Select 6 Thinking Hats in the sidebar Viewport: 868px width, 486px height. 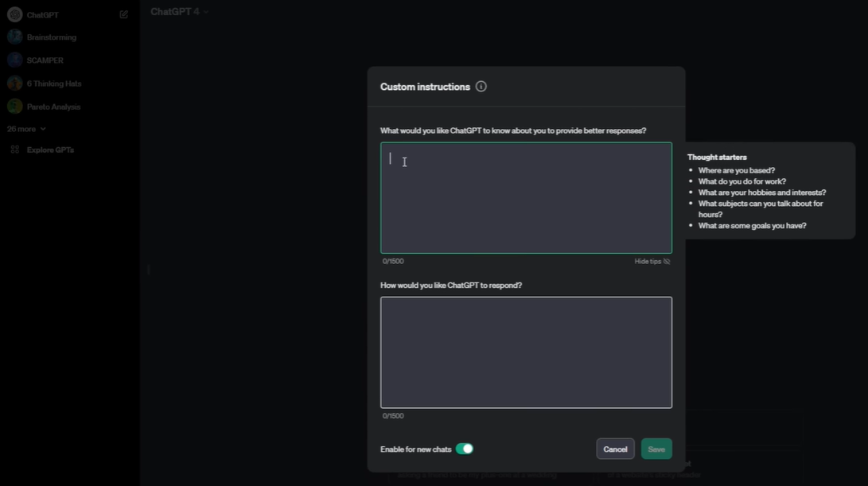click(x=53, y=84)
